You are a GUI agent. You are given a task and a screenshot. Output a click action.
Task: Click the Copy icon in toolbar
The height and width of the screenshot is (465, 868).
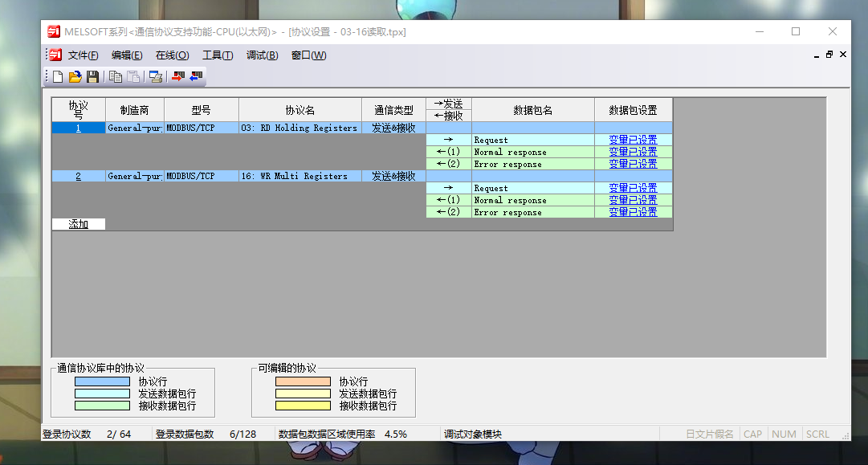116,77
